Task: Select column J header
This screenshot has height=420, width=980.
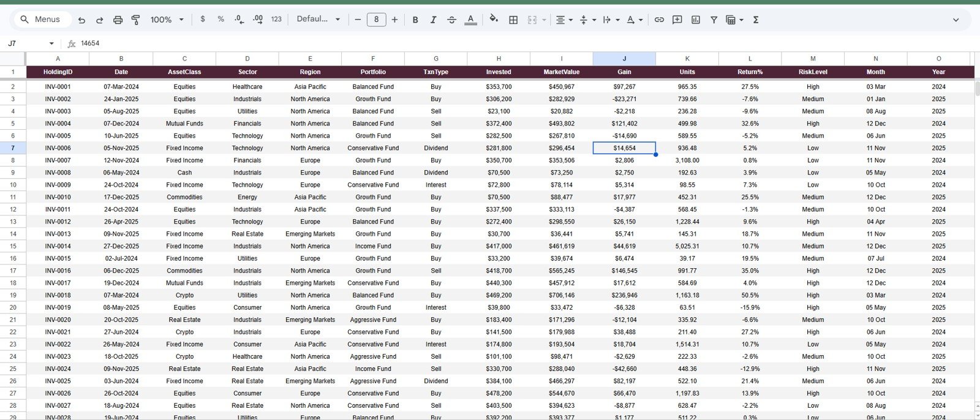Action: point(624,59)
